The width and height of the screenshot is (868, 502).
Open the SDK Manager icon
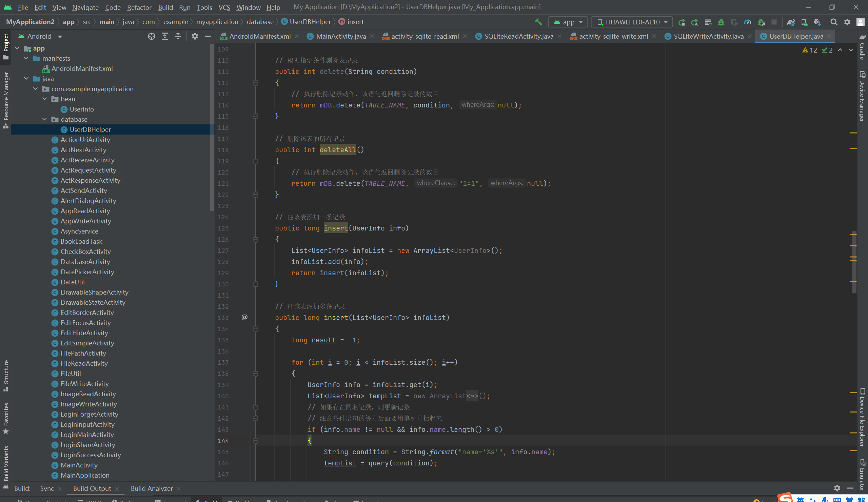point(817,22)
